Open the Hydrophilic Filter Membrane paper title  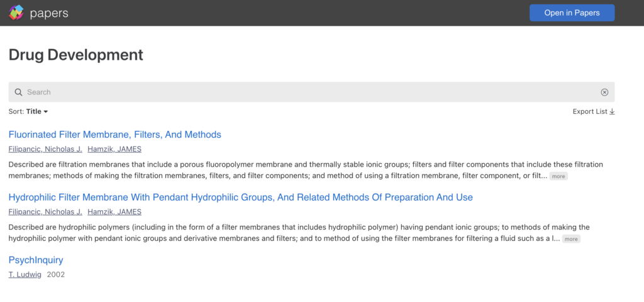(x=241, y=198)
